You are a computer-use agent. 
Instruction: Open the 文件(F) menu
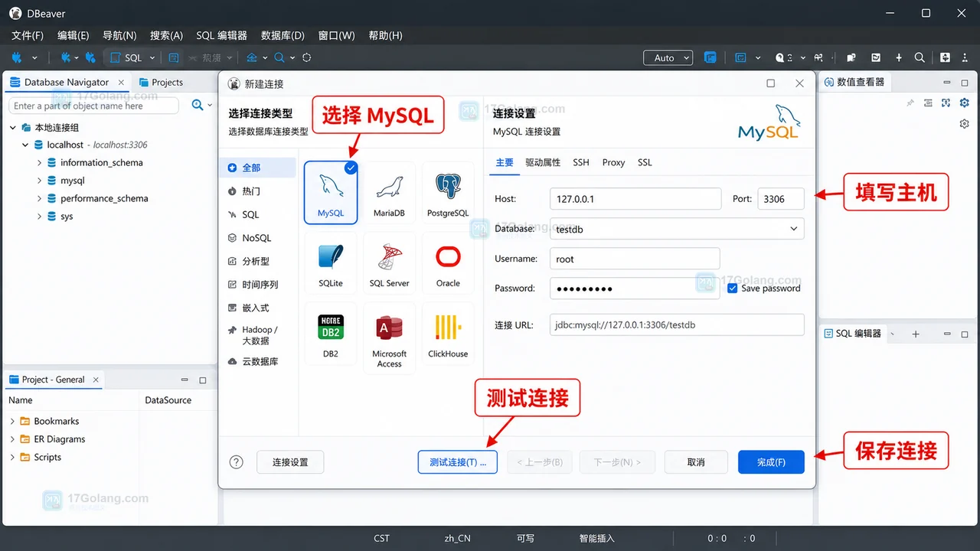pyautogui.click(x=28, y=35)
